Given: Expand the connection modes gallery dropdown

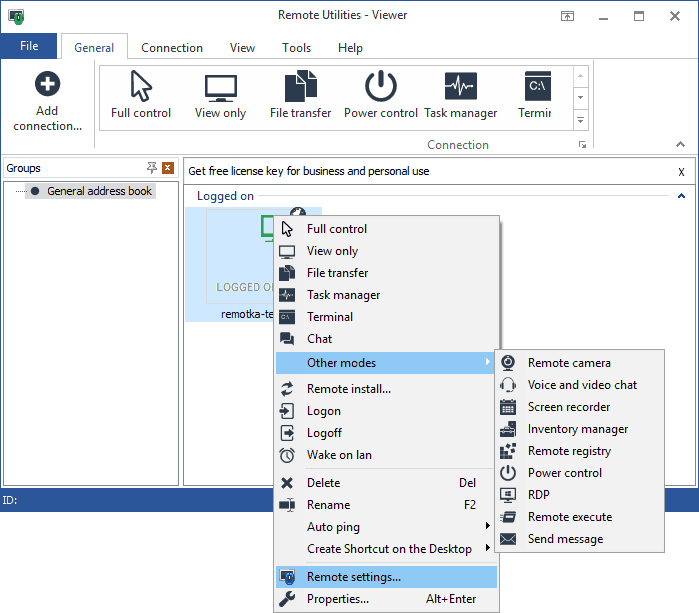Looking at the screenshot, I should coord(580,120).
